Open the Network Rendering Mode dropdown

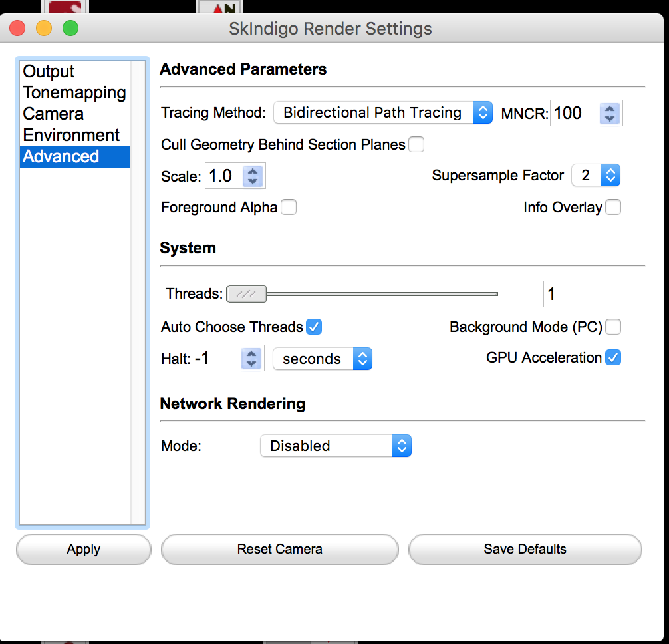pos(335,446)
